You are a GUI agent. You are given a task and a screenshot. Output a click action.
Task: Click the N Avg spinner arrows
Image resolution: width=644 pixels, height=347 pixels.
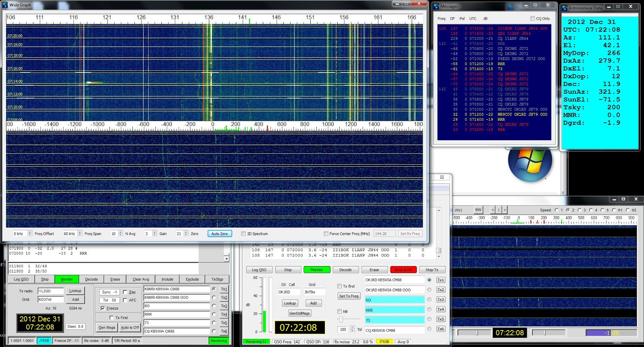pos(120,233)
